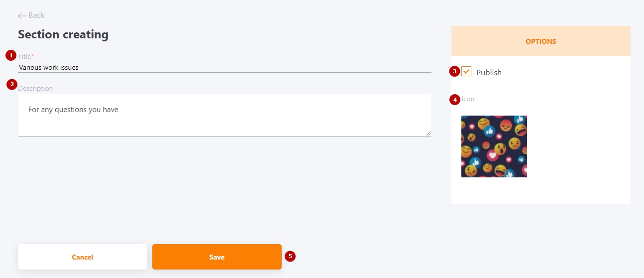This screenshot has width=644, height=278.
Task: Select the emoji icon thumbnail image
Action: tap(494, 146)
